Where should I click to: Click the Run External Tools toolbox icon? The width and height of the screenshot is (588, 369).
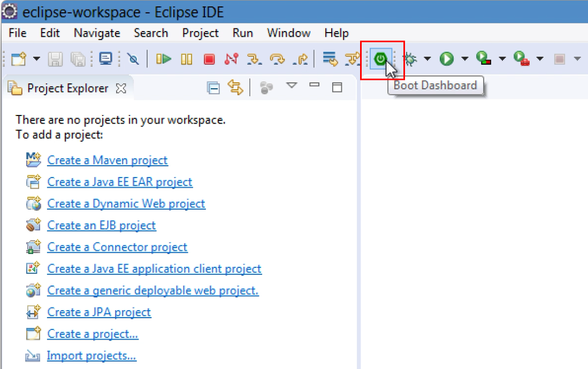[x=522, y=58]
